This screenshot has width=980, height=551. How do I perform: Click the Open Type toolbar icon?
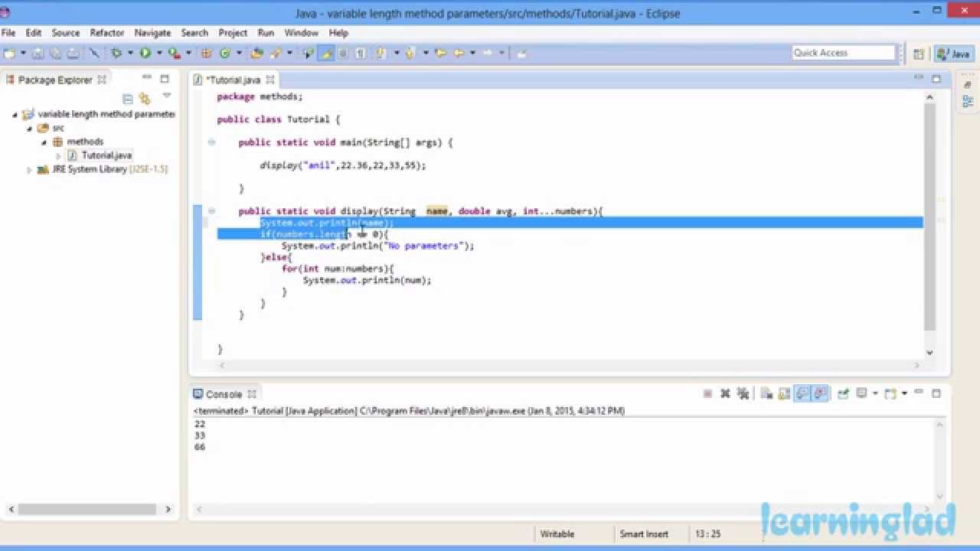(256, 53)
